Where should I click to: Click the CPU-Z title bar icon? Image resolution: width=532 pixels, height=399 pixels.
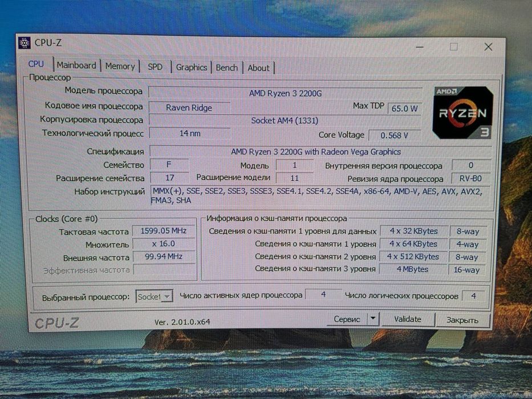pyautogui.click(x=25, y=43)
